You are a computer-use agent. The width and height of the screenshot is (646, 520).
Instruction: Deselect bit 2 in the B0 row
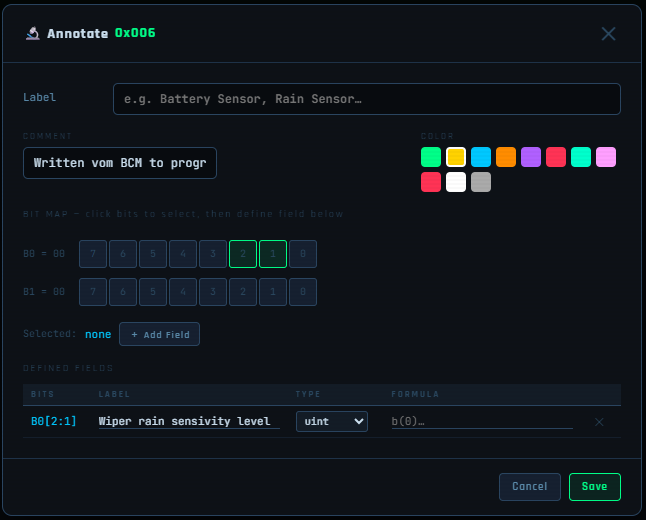(x=243, y=254)
